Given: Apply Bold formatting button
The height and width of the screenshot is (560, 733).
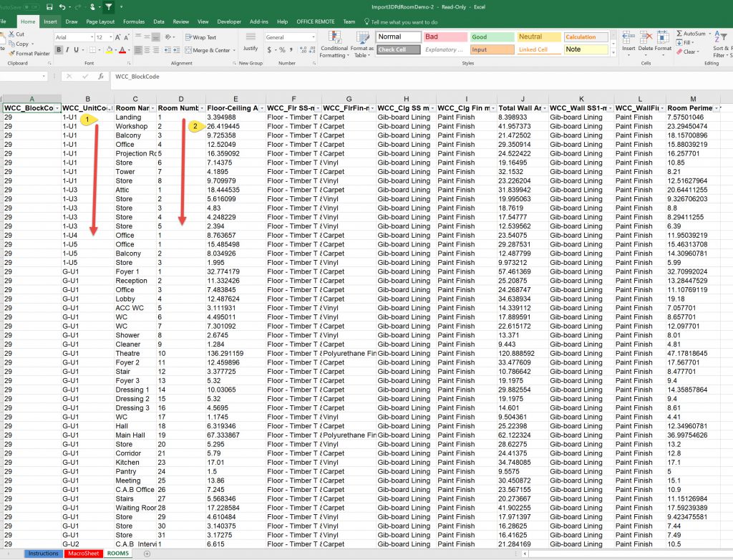Looking at the screenshot, I should pyautogui.click(x=59, y=49).
